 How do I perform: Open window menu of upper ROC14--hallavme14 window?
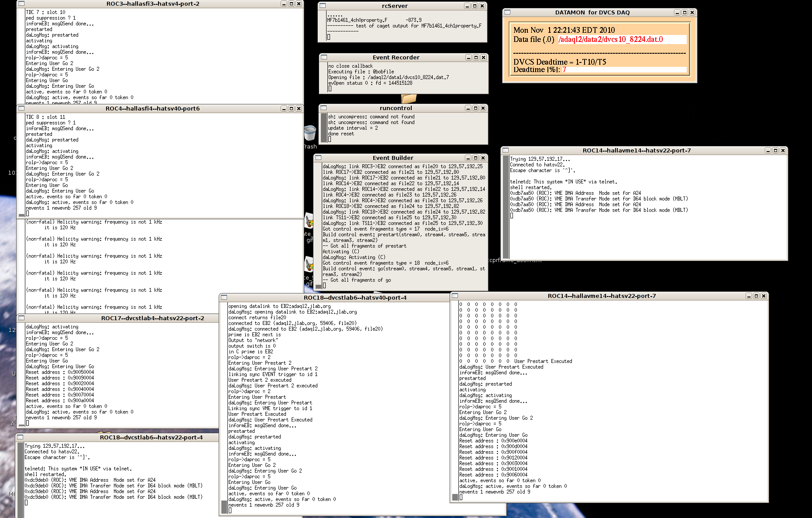tap(506, 150)
